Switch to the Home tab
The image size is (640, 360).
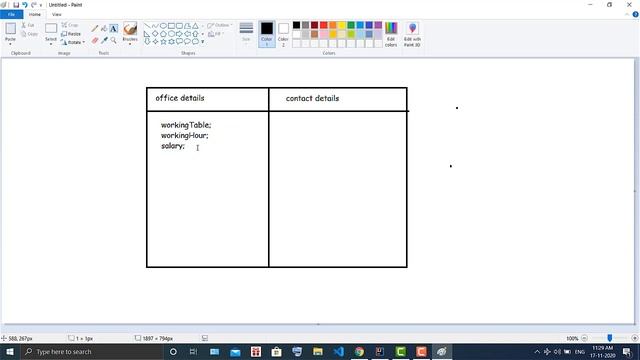(35, 14)
